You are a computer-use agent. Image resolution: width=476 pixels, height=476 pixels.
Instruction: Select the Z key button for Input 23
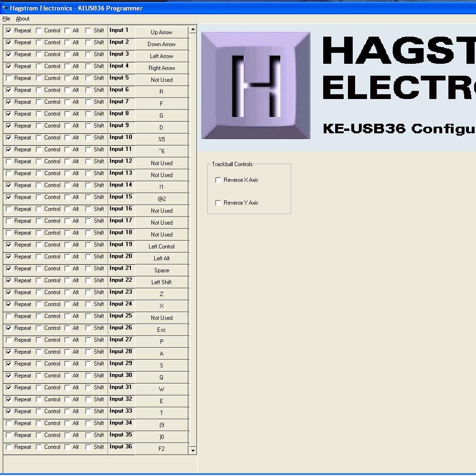pyautogui.click(x=161, y=294)
